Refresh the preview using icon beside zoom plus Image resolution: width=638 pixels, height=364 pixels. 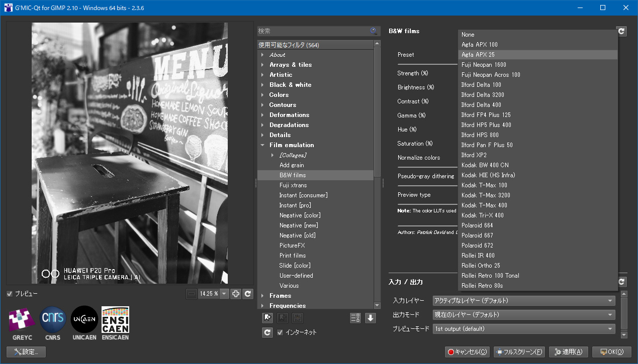(x=248, y=294)
